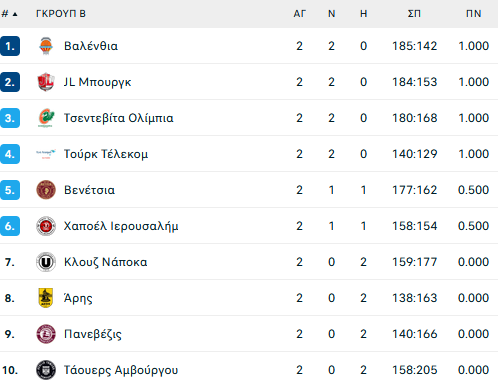Image resolution: width=498 pixels, height=385 pixels.
Task: Sort by the ΣΠ column header
Action: 414,14
